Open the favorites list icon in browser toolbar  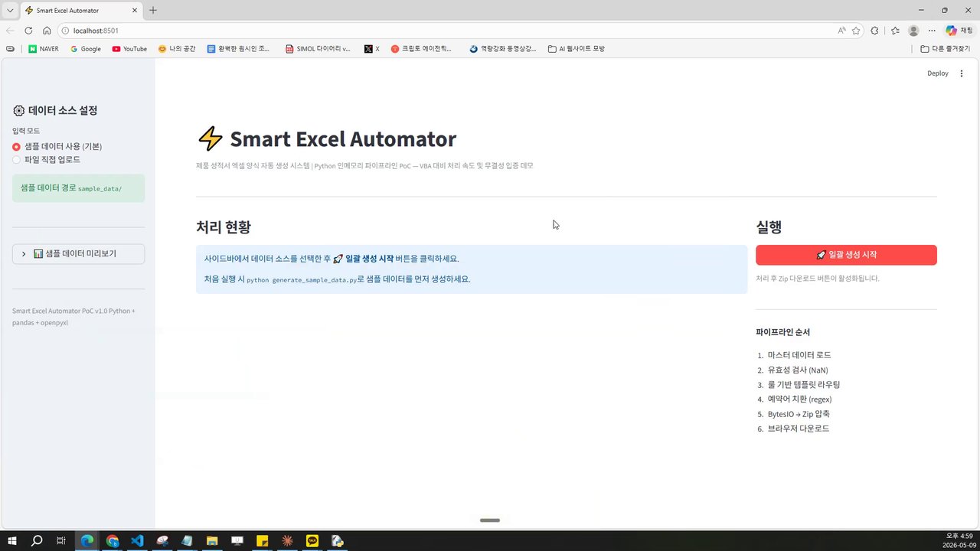pos(895,31)
